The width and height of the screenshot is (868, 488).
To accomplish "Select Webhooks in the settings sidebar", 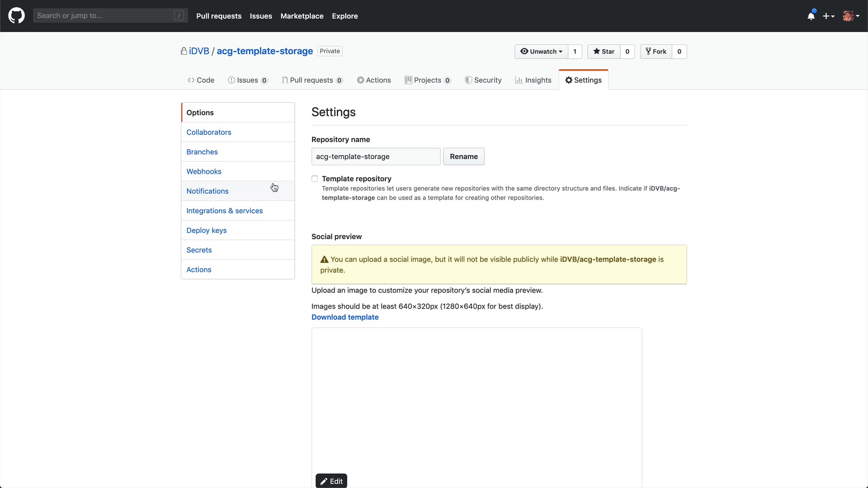I will pyautogui.click(x=204, y=172).
